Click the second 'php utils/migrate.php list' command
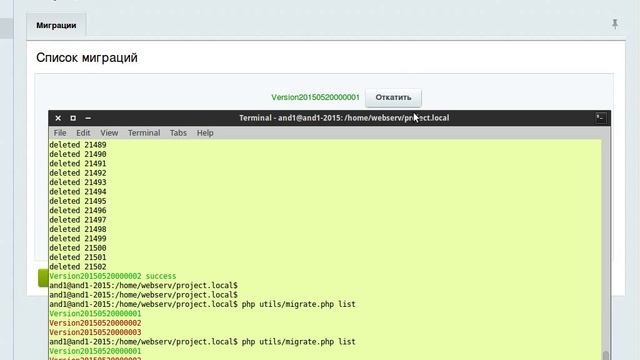This screenshot has width=640, height=360. coord(298,342)
